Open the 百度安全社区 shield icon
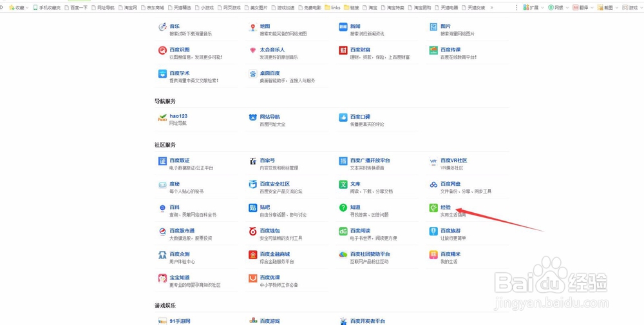 [x=252, y=184]
